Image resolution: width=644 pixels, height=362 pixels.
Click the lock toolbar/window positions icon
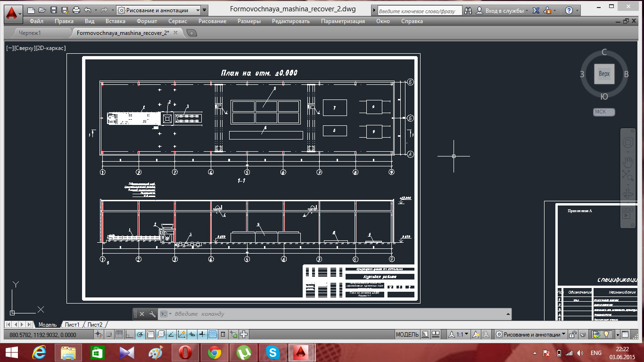(572, 334)
